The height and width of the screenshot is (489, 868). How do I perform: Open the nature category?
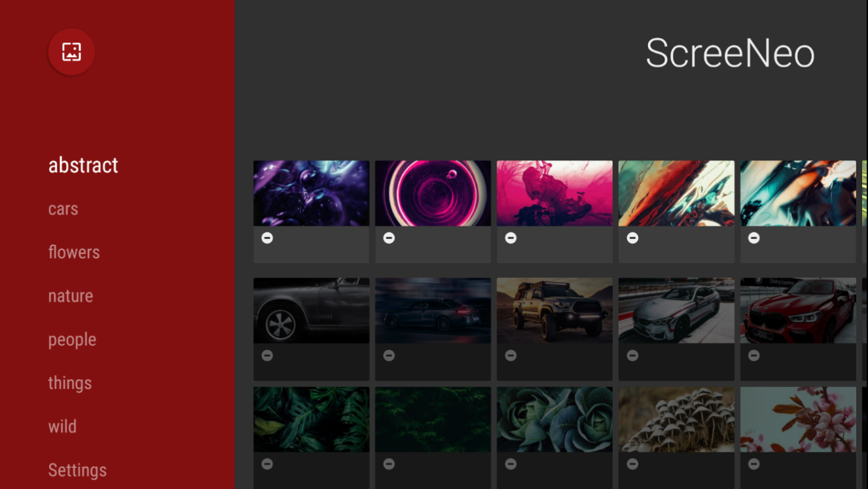[x=71, y=296]
